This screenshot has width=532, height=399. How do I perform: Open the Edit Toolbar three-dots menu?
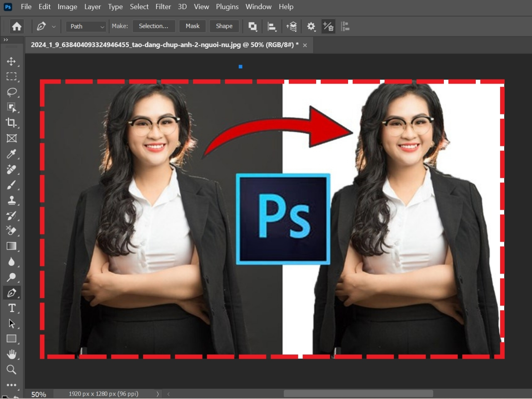point(11,385)
